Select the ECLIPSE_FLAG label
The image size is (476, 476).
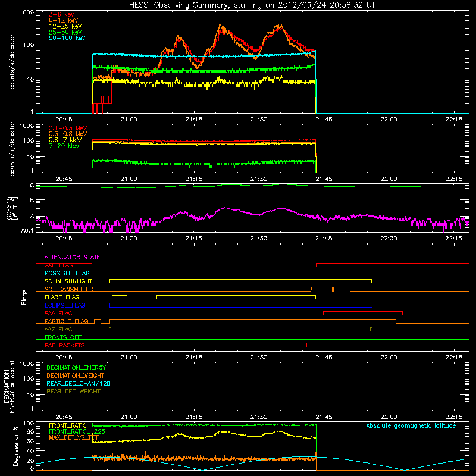tap(65, 305)
